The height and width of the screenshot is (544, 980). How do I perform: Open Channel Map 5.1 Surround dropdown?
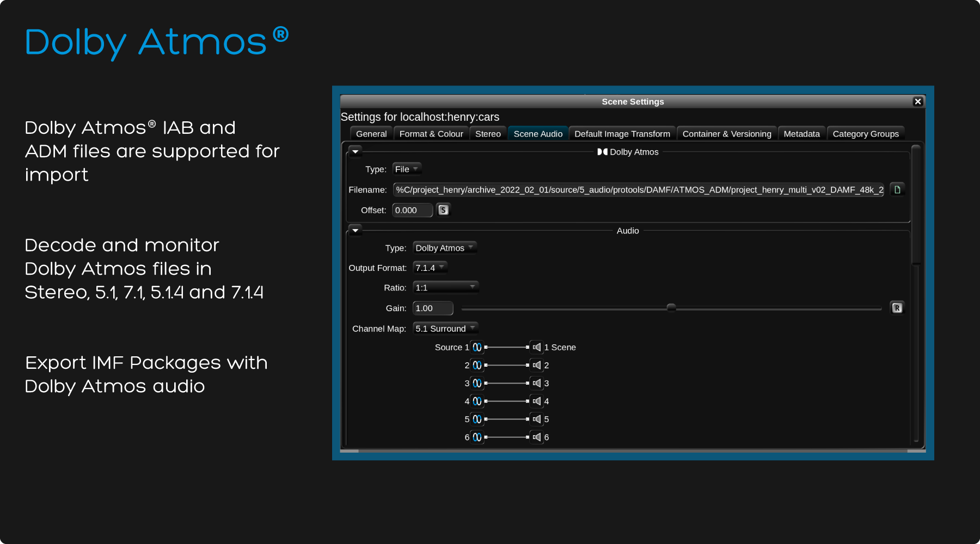445,329
